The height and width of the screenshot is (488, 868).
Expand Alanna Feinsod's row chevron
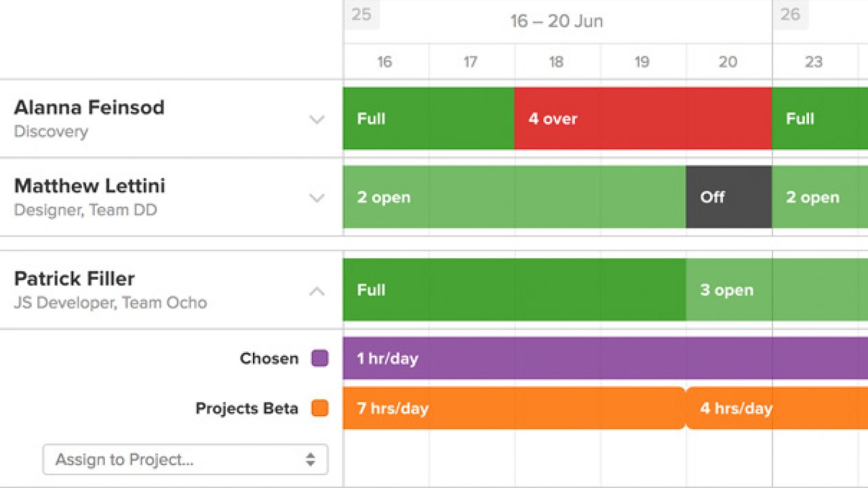point(317,119)
